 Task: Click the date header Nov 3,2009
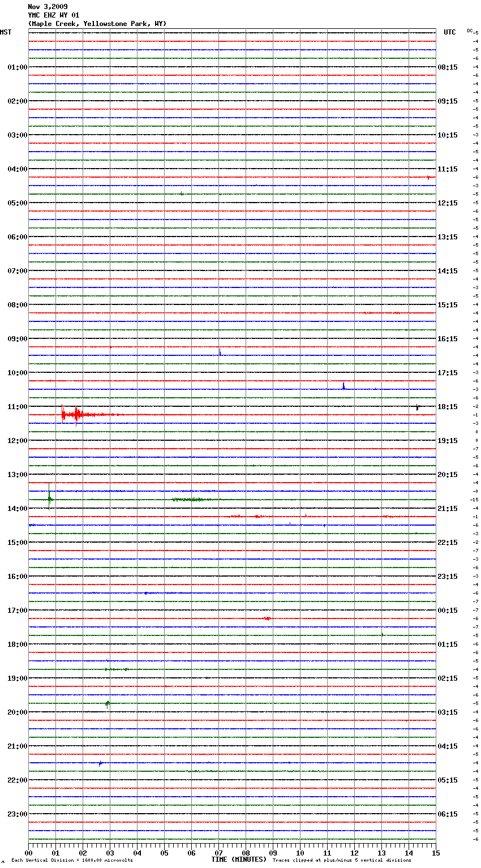(x=48, y=7)
